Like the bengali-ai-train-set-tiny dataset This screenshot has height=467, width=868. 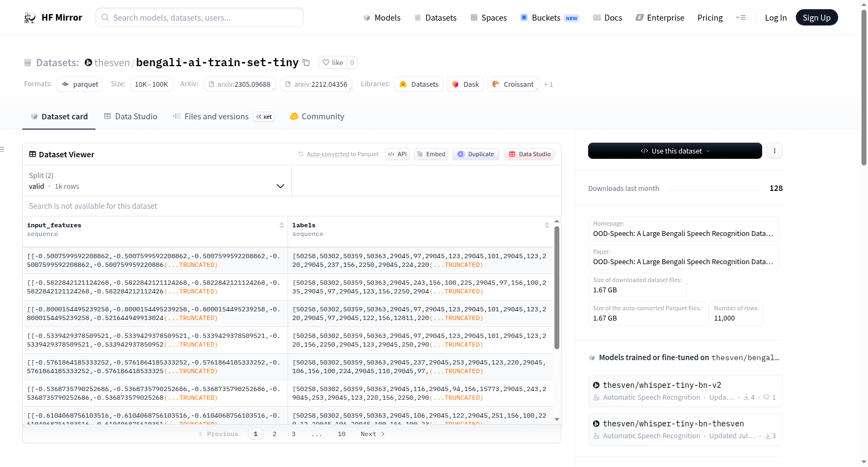333,62
